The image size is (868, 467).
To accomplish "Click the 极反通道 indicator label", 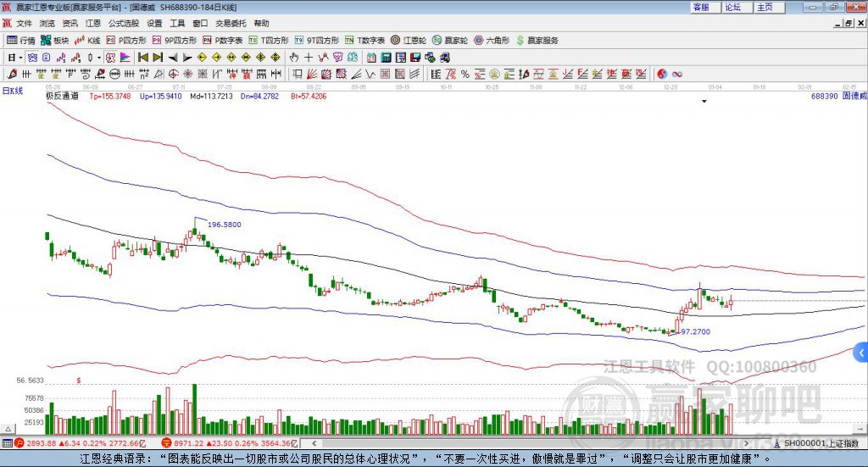I will tap(62, 96).
